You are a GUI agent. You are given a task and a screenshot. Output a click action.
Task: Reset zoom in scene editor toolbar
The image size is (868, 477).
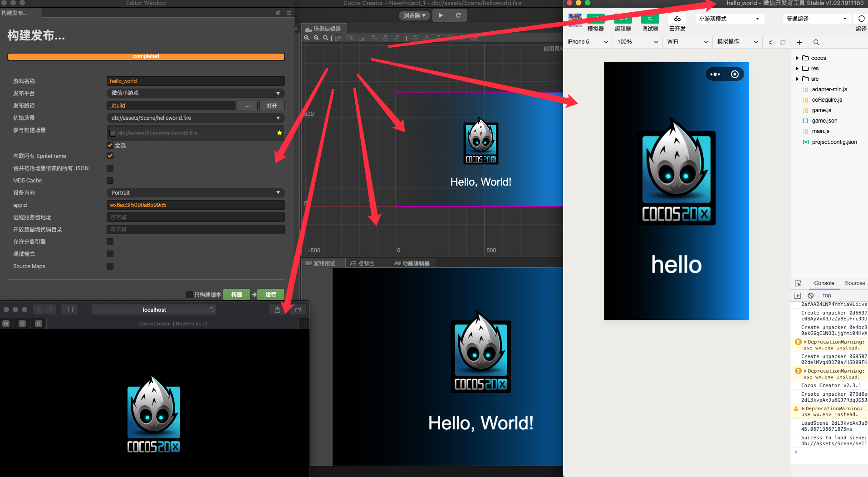326,38
